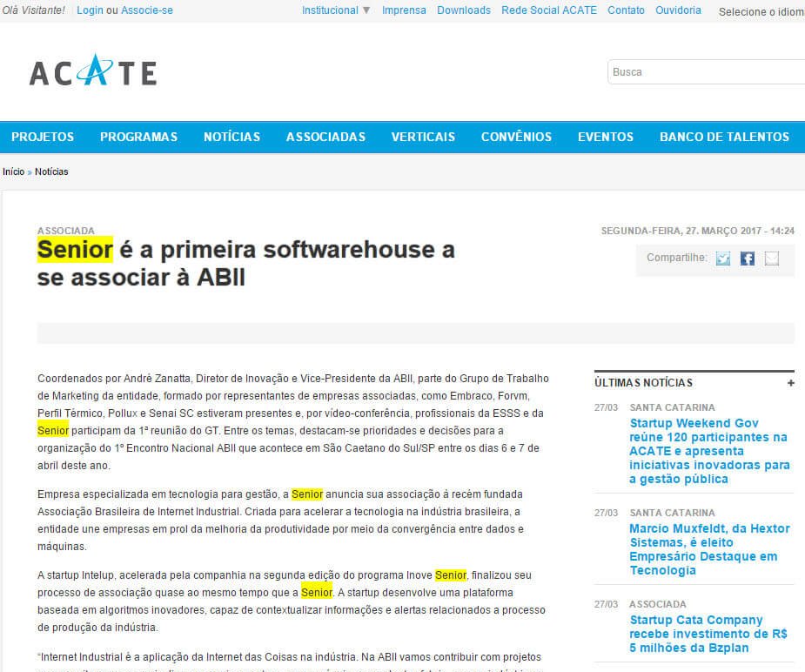Go to the Notícias section
Screen dimensions: 805x672
pyautogui.click(x=231, y=137)
